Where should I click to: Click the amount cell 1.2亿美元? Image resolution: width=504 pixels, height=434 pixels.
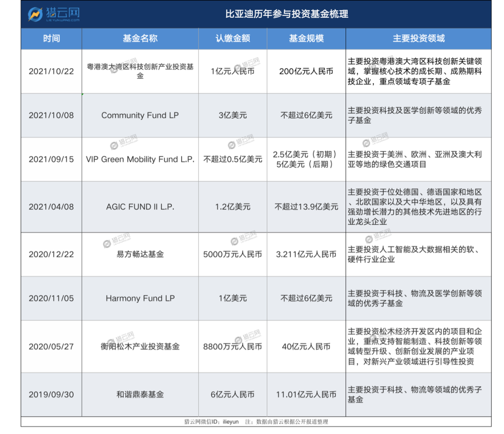coord(233,207)
